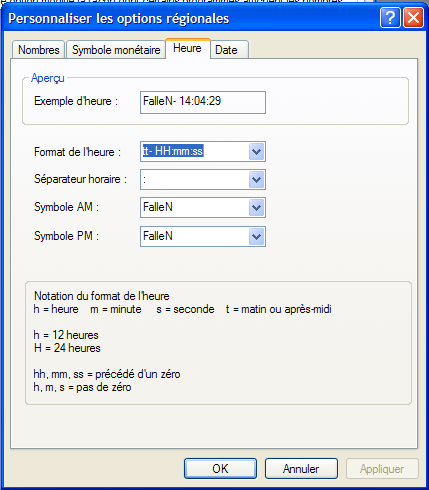Switch to the Nombres tab
Viewport: 429px width, 490px height.
point(38,50)
